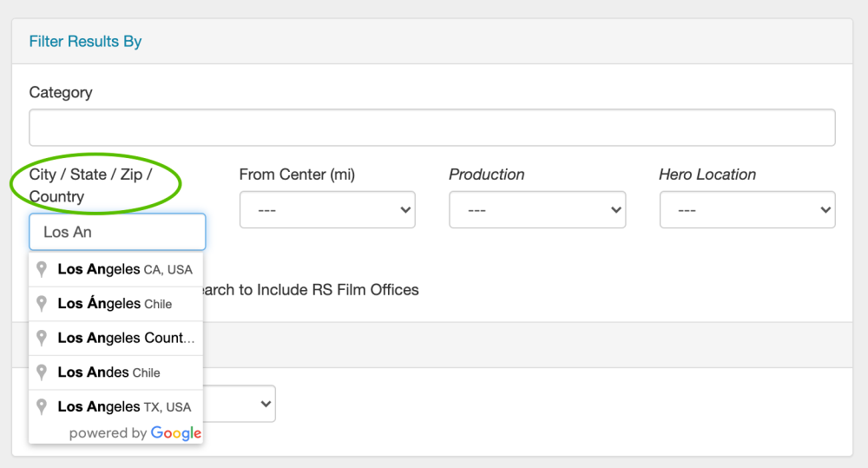The image size is (868, 468).
Task: Click the pin icon beside Los Andes Chile
Action: tap(41, 372)
